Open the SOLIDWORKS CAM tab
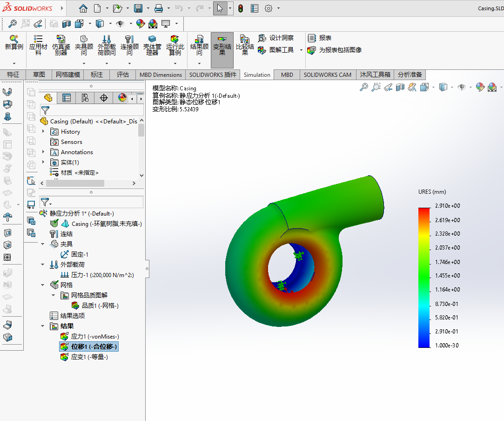This screenshot has width=504, height=421. pos(328,75)
